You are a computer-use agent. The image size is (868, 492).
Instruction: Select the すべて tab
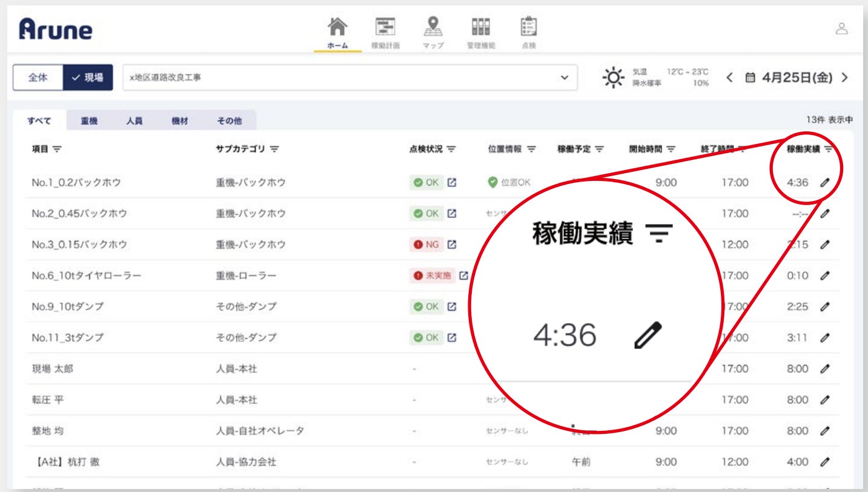coord(39,120)
